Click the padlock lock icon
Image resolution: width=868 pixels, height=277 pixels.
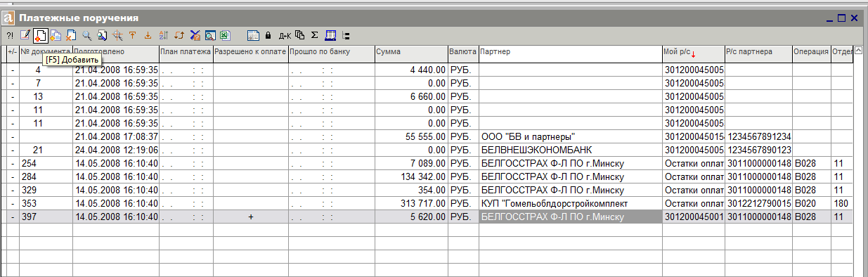click(268, 35)
